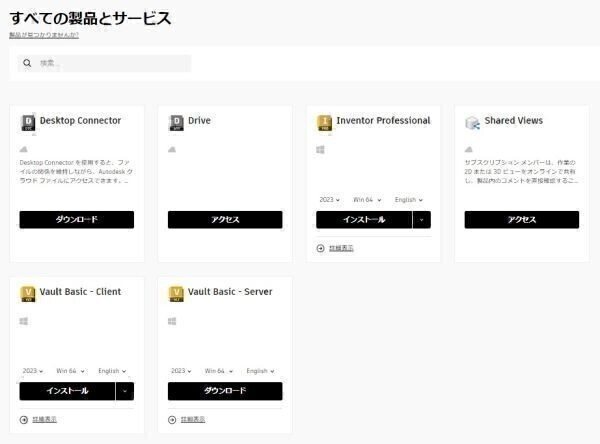Click the Desktop Connector description text
Screen dimensions: 600x444
[x=76, y=171]
